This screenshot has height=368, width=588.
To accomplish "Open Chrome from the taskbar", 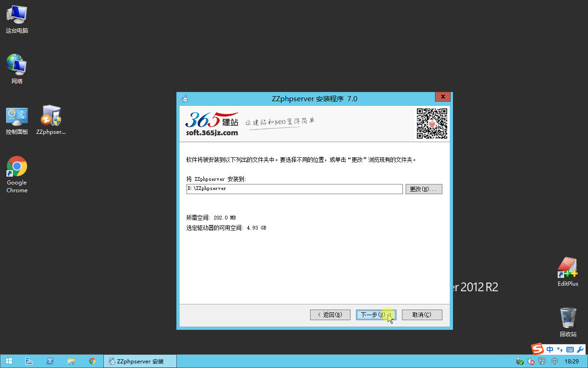I will [x=92, y=361].
